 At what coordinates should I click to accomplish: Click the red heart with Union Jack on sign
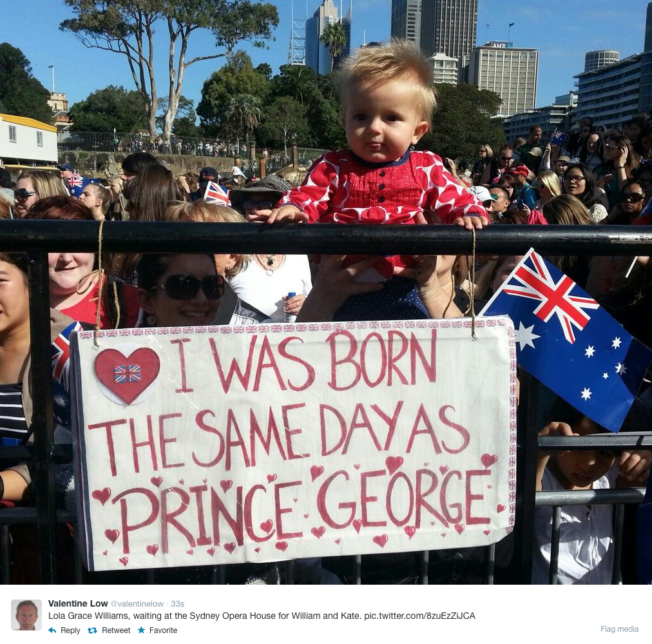(x=127, y=375)
